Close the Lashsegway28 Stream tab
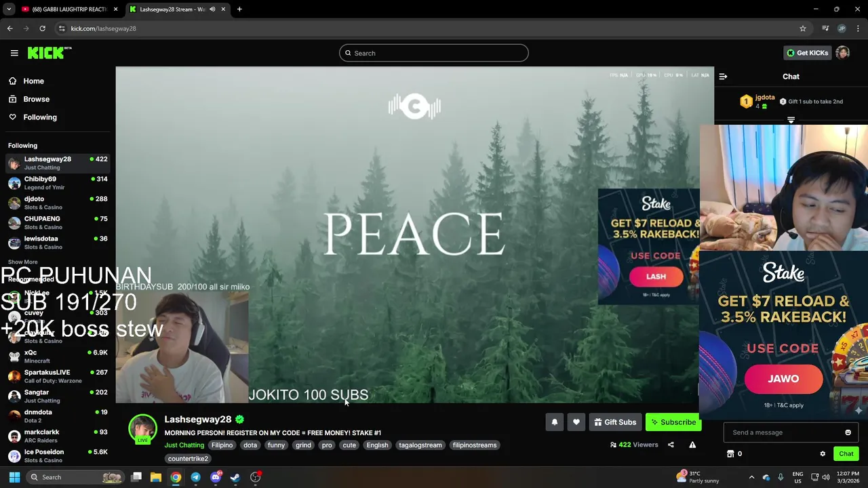Viewport: 868px width, 488px height. [x=223, y=9]
